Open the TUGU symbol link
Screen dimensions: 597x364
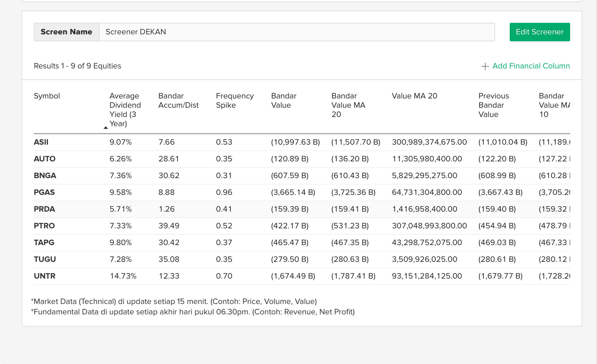tap(45, 260)
